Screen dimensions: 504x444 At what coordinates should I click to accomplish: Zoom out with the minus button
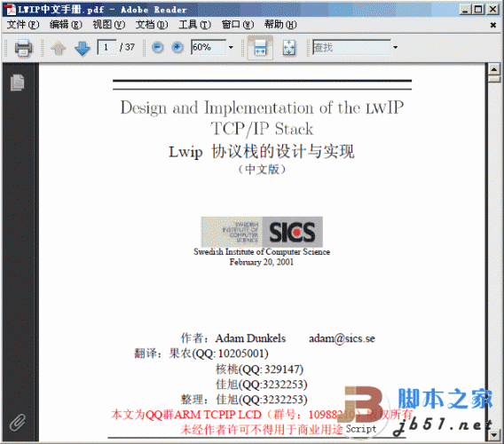(x=158, y=48)
